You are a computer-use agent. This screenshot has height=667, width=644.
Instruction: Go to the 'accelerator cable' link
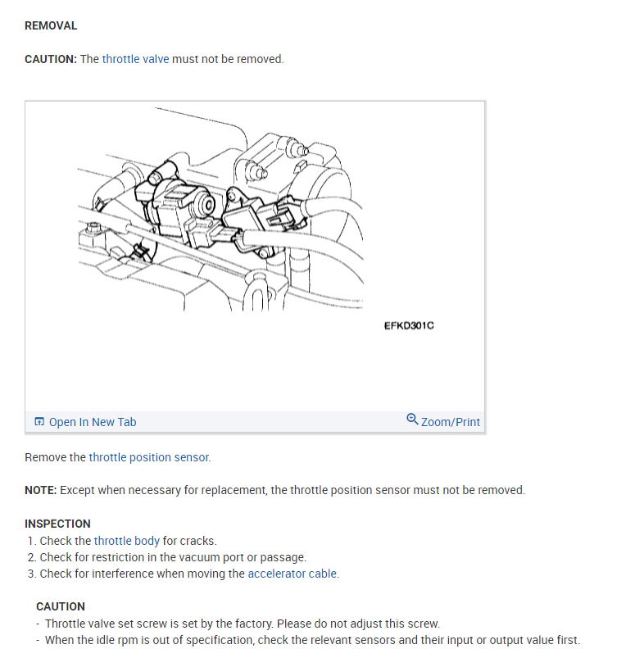tap(293, 574)
